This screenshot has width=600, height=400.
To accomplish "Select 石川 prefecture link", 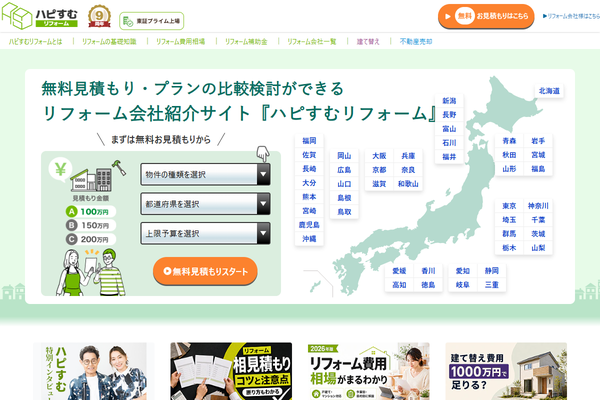I will pos(449,143).
